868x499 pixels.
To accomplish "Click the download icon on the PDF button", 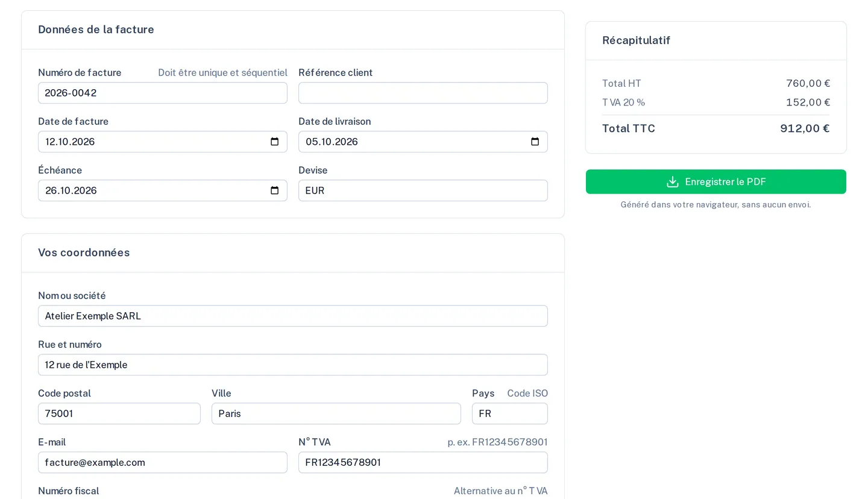I will tap(673, 182).
